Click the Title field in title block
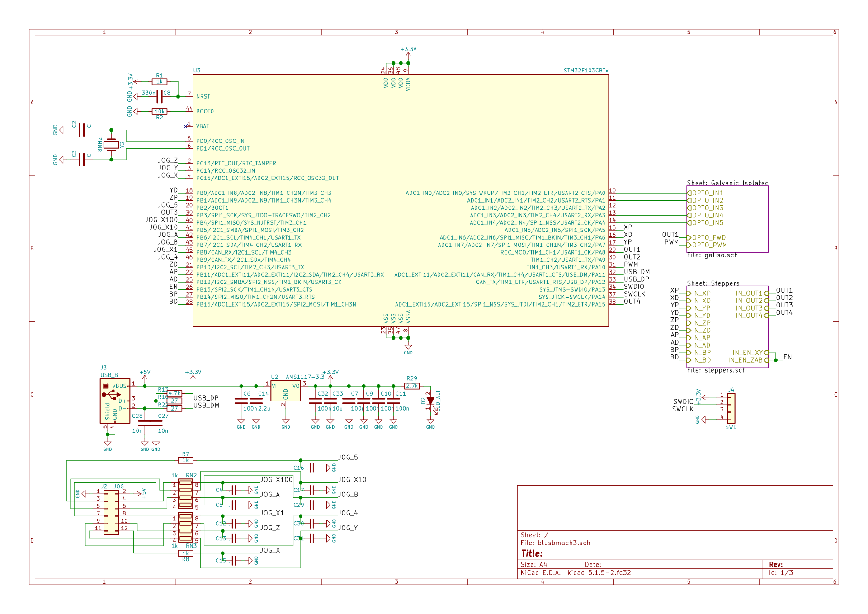This screenshot has width=868, height=614. point(532,553)
